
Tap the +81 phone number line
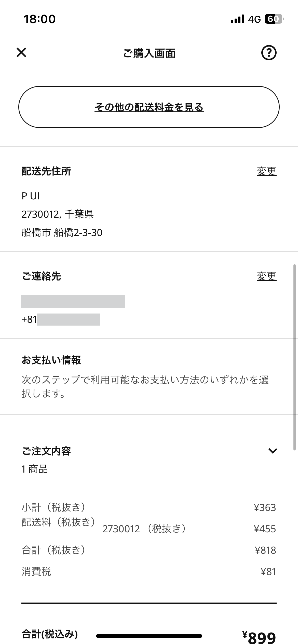point(61,320)
